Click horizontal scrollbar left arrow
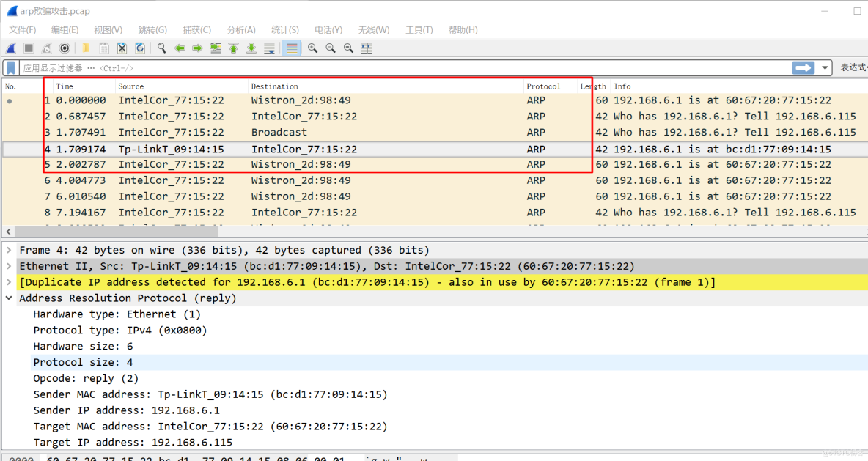The height and width of the screenshot is (461, 868). pos(8,232)
